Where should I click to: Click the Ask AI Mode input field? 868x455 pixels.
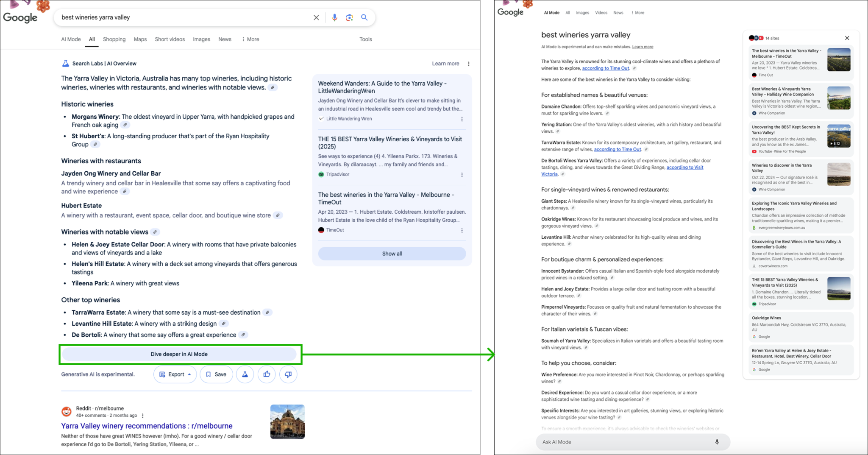623,442
